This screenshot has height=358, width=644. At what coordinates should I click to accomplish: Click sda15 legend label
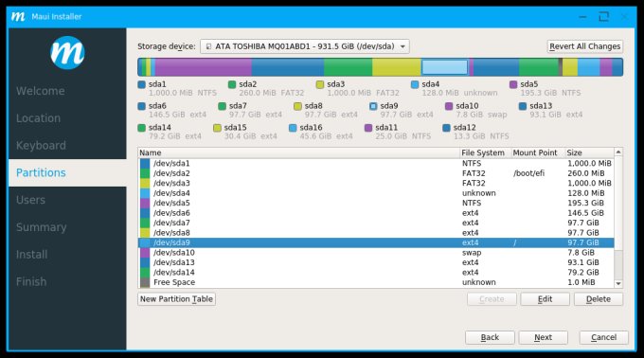pyautogui.click(x=235, y=128)
